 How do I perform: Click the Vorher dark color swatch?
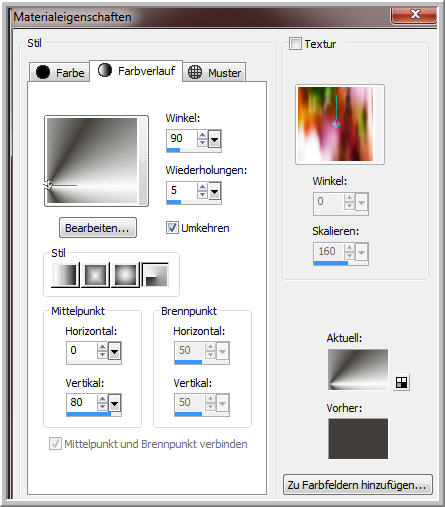click(x=358, y=439)
